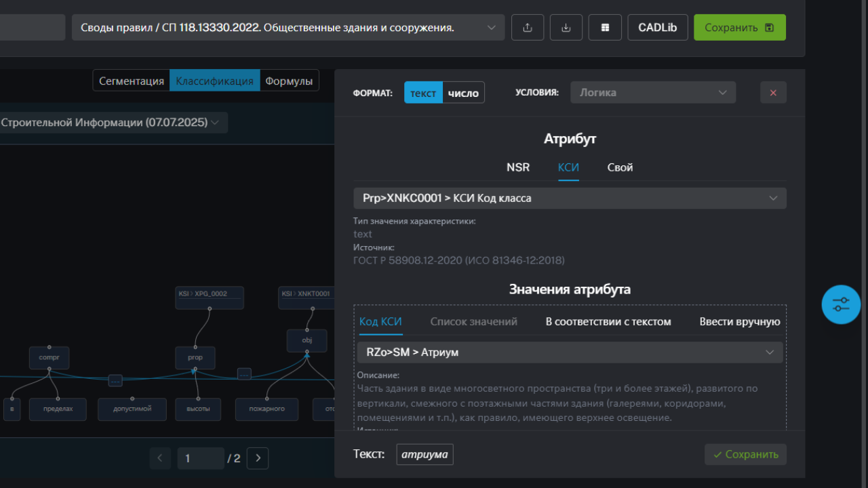Click the round blue sliders settings icon

click(841, 304)
